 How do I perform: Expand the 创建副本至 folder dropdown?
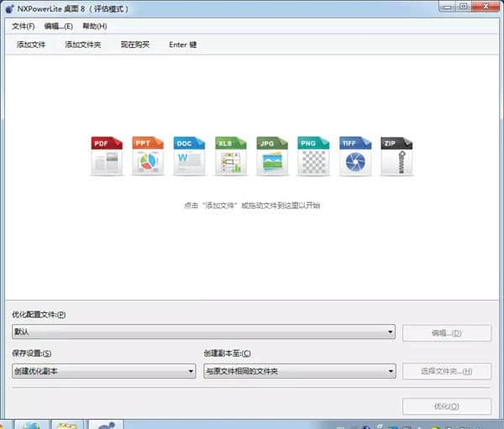(x=391, y=371)
